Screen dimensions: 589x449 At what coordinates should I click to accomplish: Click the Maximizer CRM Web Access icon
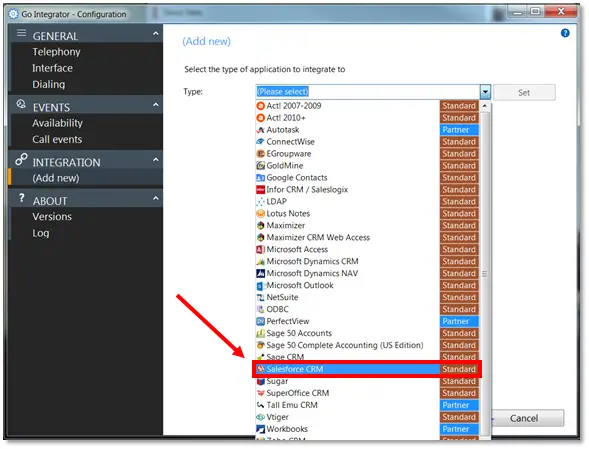(260, 237)
